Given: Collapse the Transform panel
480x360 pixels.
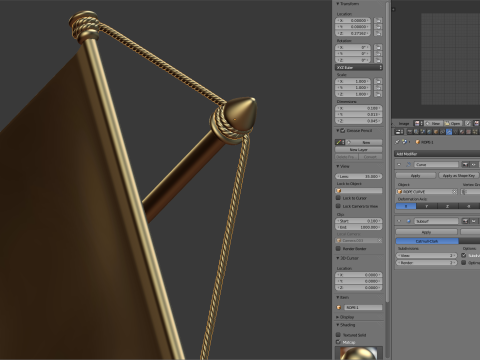Looking at the screenshot, I should coord(337,4).
